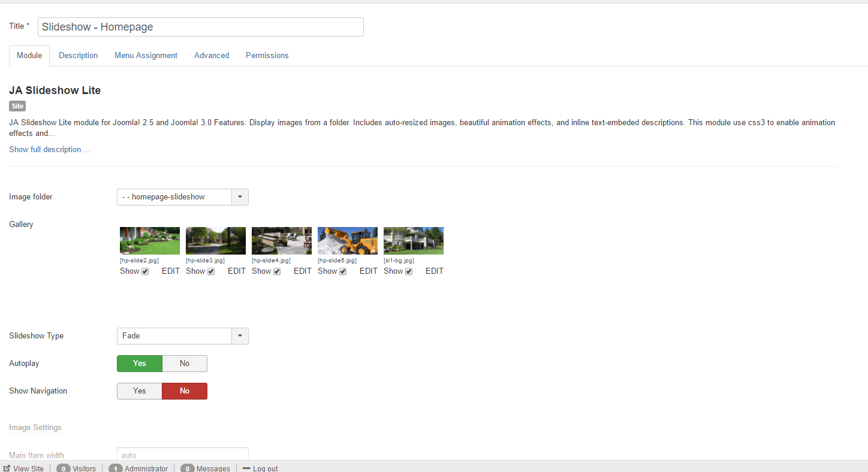Image resolution: width=868 pixels, height=472 pixels.
Task: Open View Site from the status bar
Action: 23,468
